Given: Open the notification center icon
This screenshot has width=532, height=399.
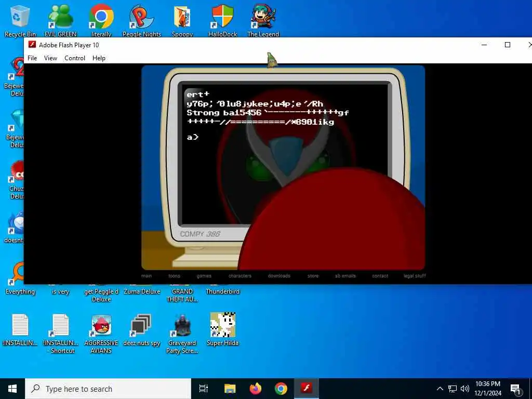Looking at the screenshot, I should click(x=515, y=389).
